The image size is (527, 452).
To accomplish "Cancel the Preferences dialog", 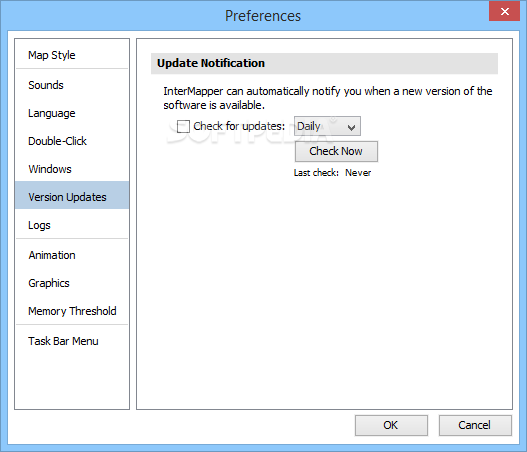I will point(475,425).
